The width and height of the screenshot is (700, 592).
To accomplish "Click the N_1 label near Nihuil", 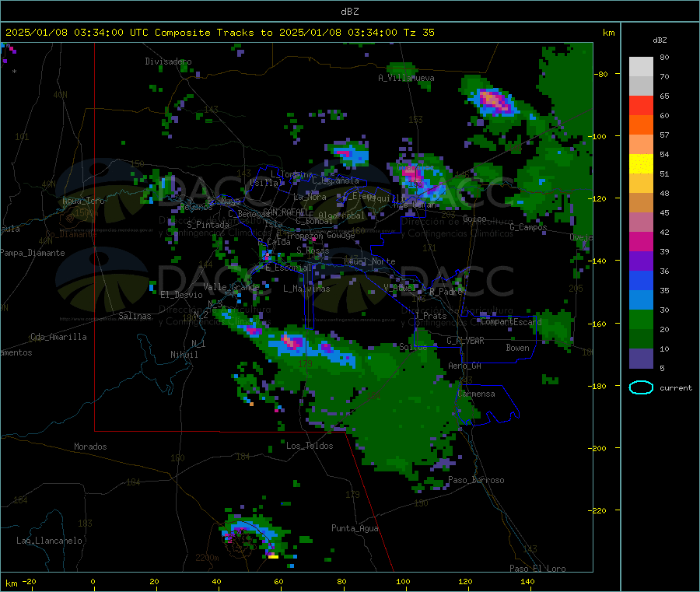I will pos(198,344).
